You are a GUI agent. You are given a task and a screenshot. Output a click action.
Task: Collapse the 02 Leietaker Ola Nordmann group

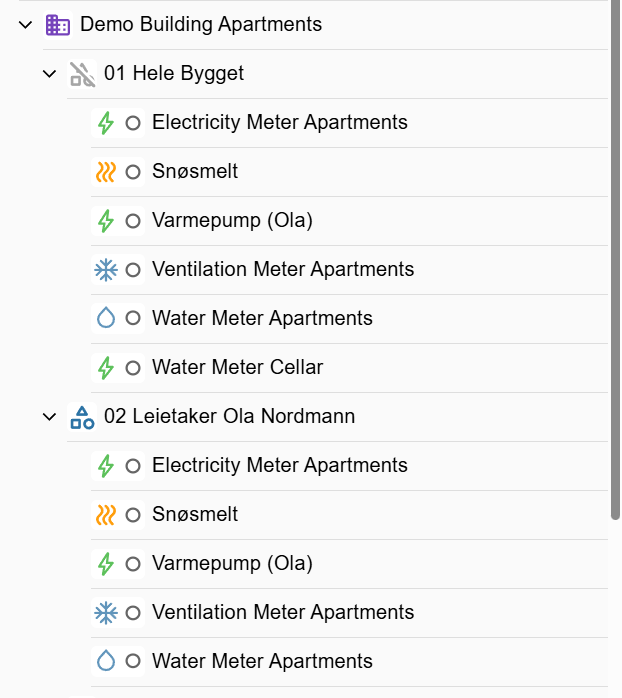[x=50, y=417]
